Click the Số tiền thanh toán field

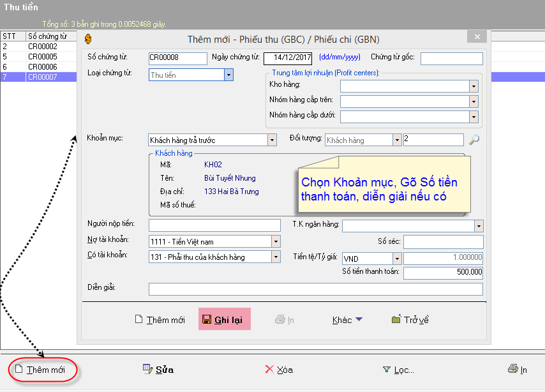click(443, 273)
